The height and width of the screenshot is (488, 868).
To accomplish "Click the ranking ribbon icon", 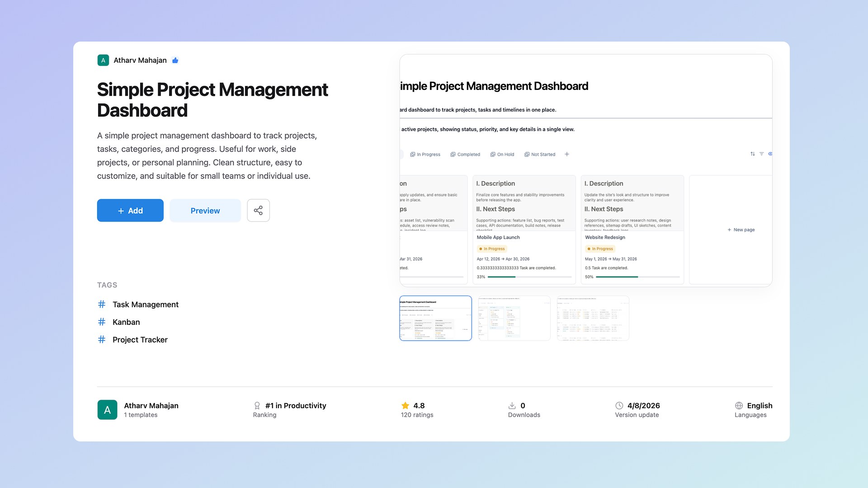I will pos(257,406).
